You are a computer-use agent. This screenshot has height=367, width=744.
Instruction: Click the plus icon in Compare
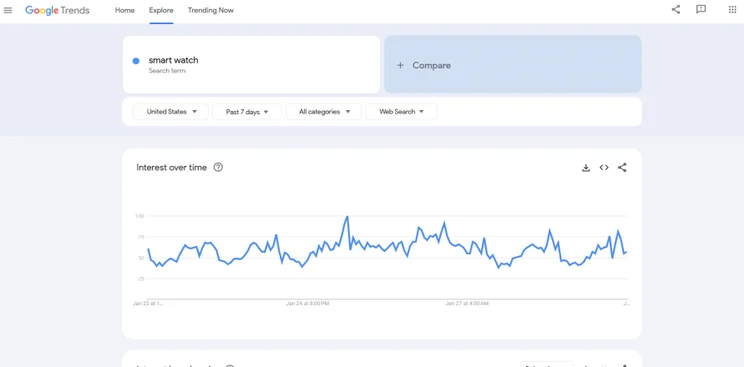(x=400, y=65)
